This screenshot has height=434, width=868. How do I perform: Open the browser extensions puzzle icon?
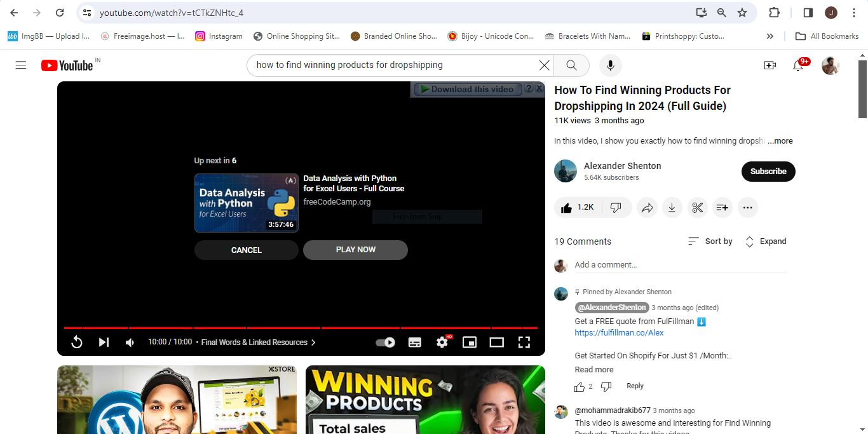[774, 13]
